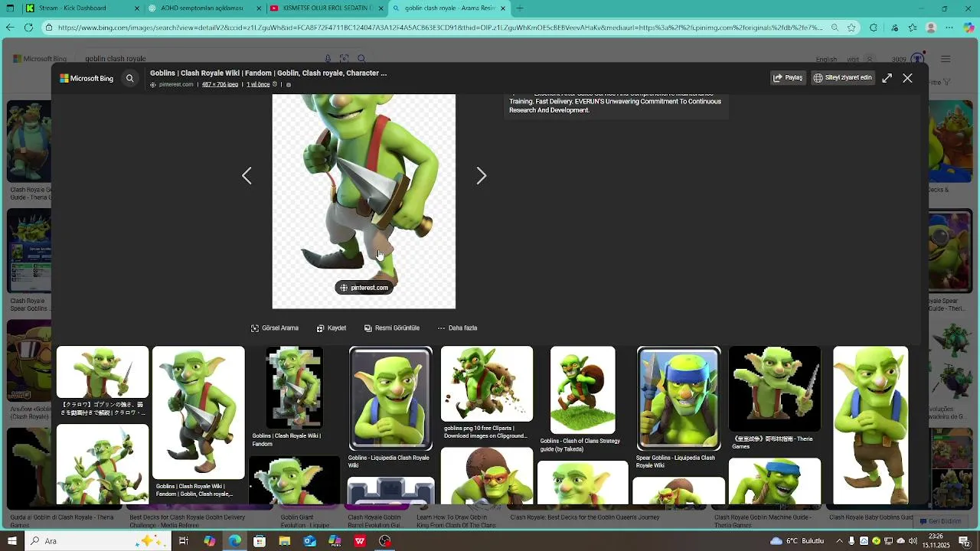Open File Explorer from taskbar
Screen dimensions: 980x551
(285, 541)
